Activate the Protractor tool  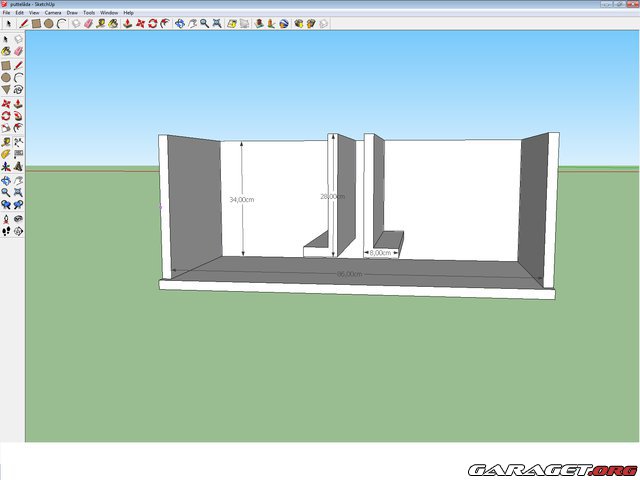coord(6,153)
